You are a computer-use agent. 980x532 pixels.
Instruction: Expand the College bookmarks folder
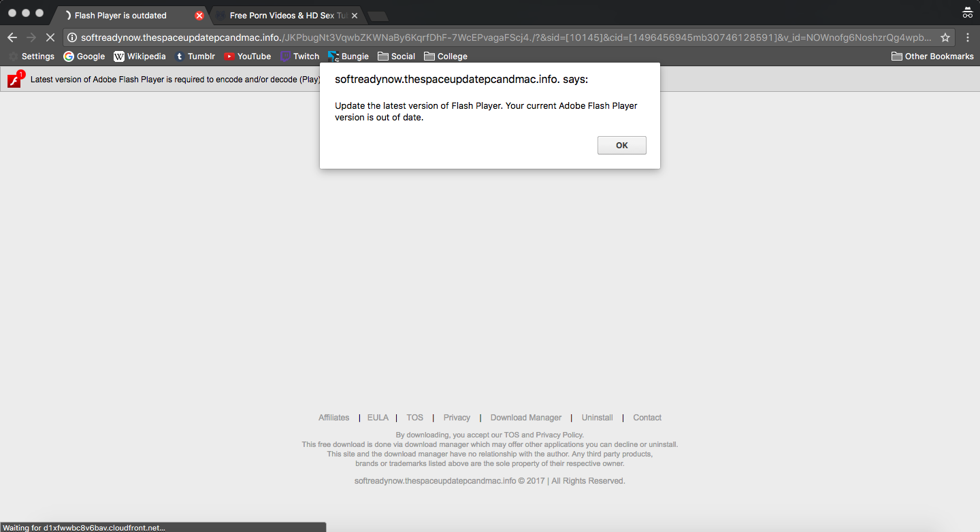click(446, 56)
